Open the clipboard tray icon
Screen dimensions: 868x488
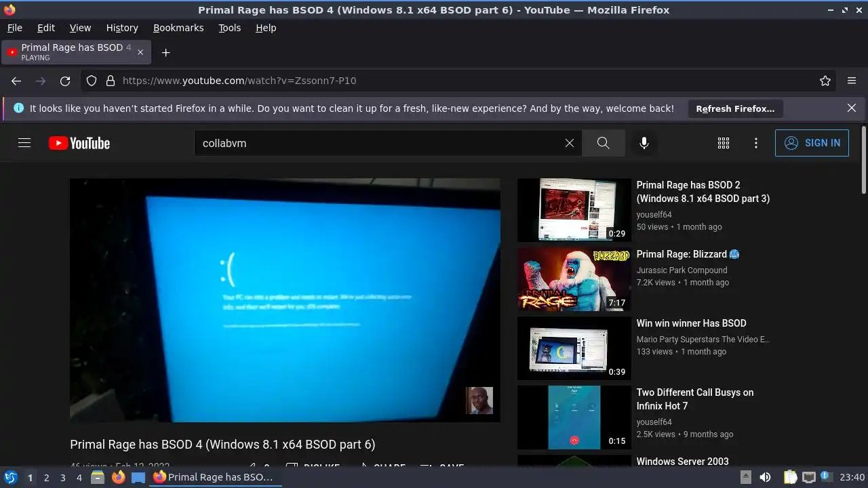coord(791,477)
